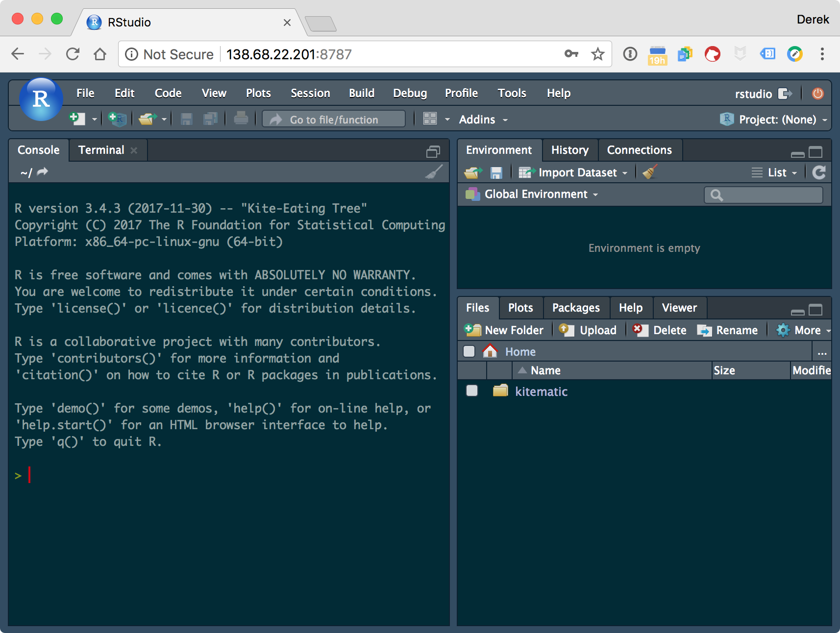Click the Workspace Panes grid icon
The image size is (840, 633).
coord(430,119)
